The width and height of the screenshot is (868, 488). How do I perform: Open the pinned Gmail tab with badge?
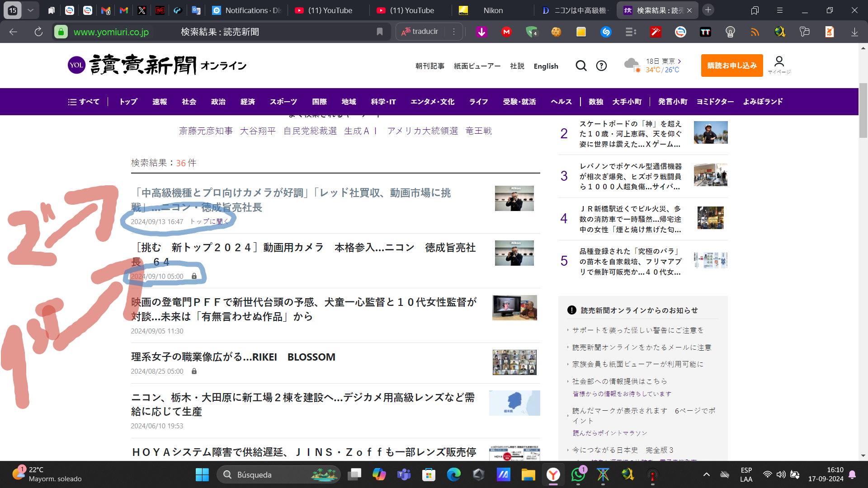106,10
